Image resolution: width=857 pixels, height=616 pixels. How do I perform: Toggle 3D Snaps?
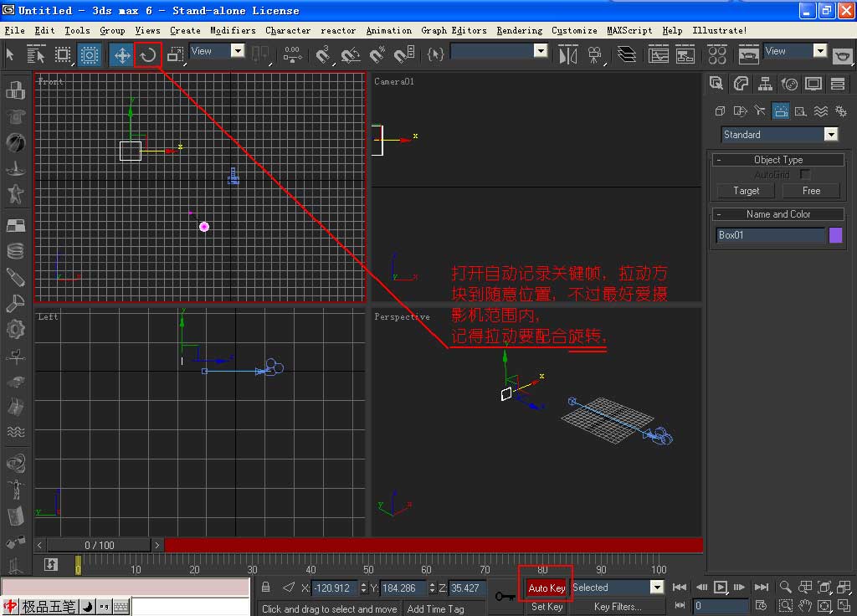point(324,54)
